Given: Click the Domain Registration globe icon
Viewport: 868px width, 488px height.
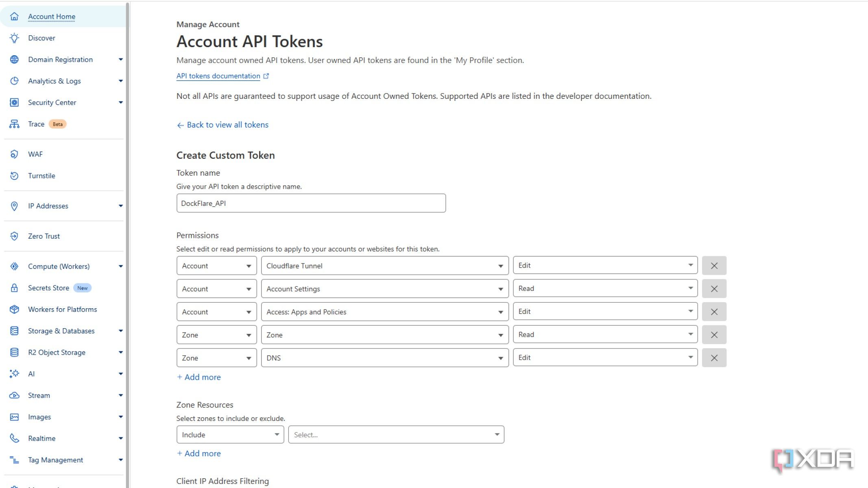Looking at the screenshot, I should point(14,59).
